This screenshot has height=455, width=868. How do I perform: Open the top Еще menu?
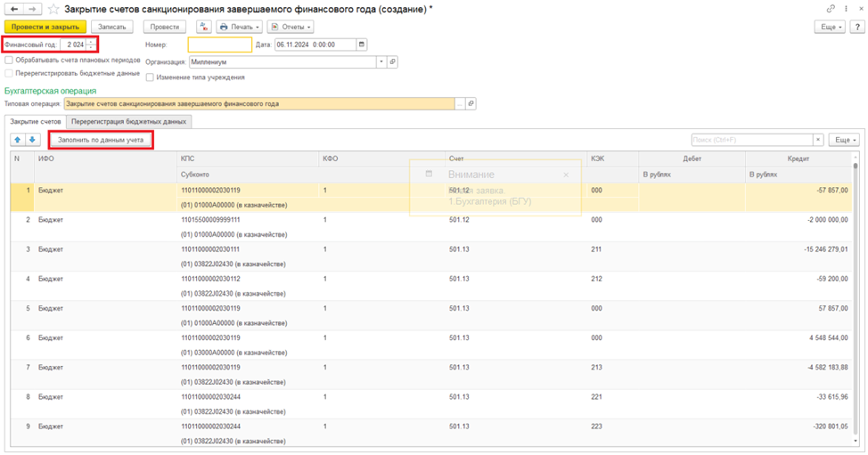[830, 27]
